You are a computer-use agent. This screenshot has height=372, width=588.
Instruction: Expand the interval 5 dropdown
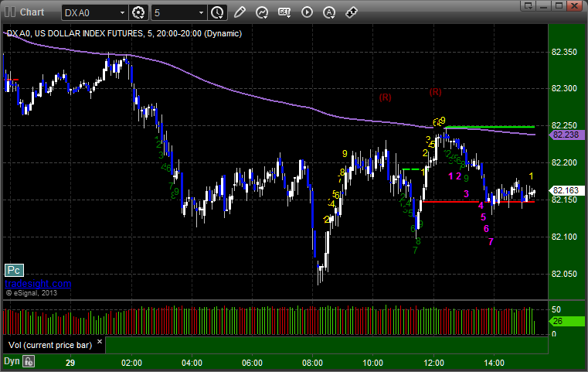pyautogui.click(x=202, y=13)
